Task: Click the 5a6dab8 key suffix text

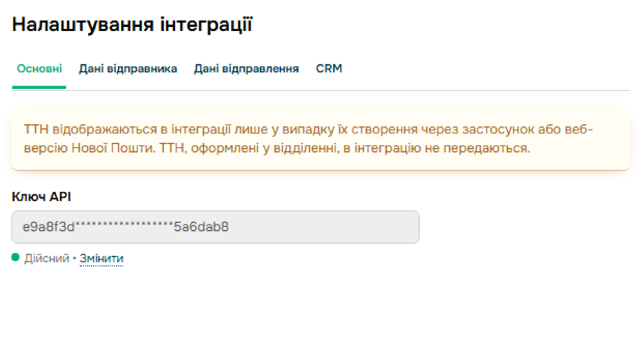Action: 201,227
